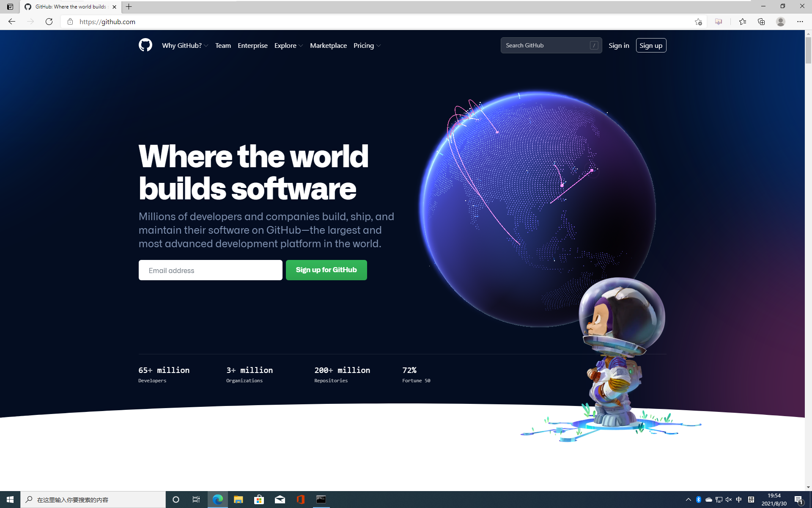Click the browser refresh icon
812x508 pixels.
(49, 22)
